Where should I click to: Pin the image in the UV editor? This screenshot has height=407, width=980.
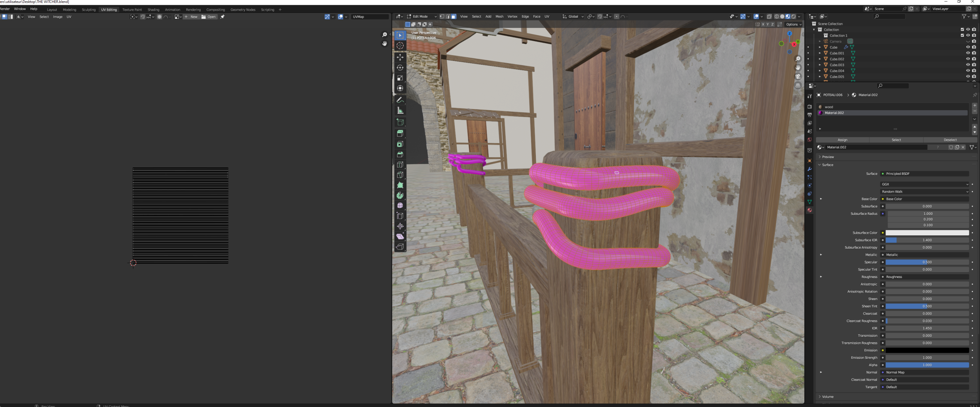pos(222,17)
